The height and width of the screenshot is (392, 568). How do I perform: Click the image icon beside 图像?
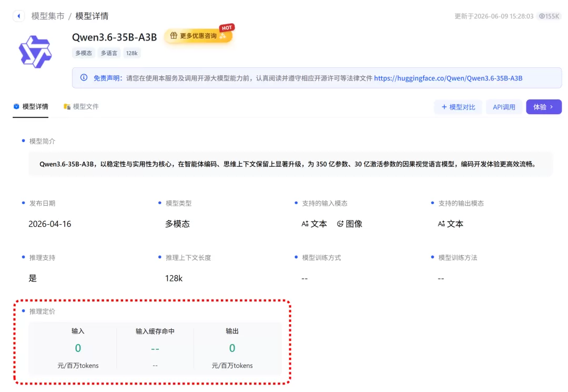pos(340,224)
